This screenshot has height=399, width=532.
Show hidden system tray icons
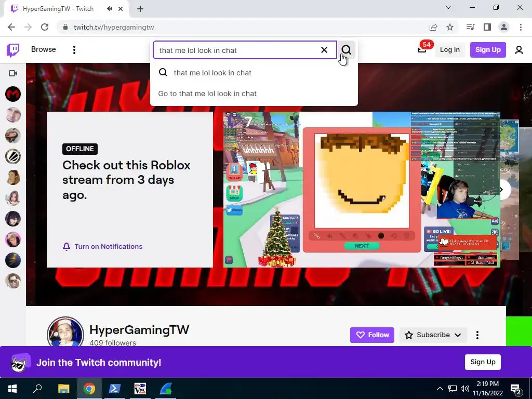tap(440, 389)
